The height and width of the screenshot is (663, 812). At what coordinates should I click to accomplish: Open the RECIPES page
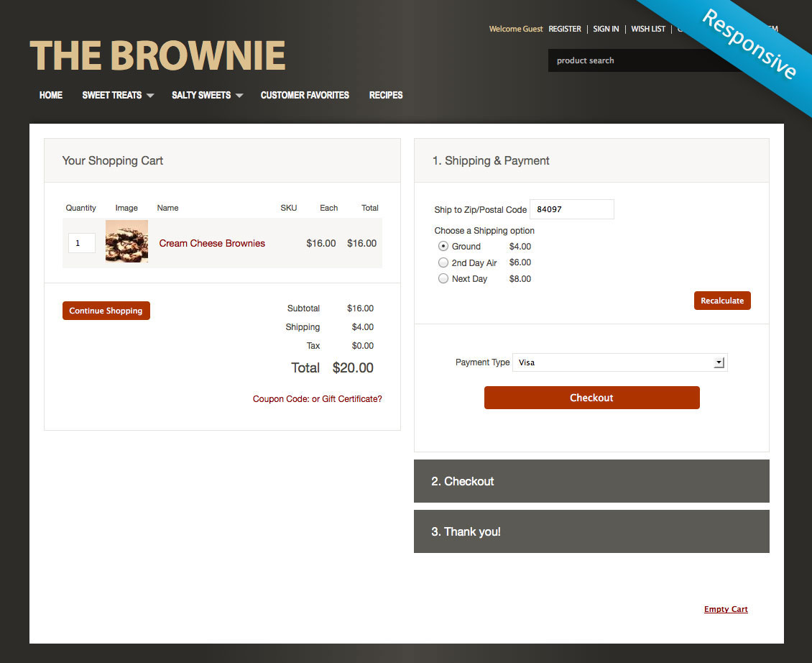coord(386,94)
